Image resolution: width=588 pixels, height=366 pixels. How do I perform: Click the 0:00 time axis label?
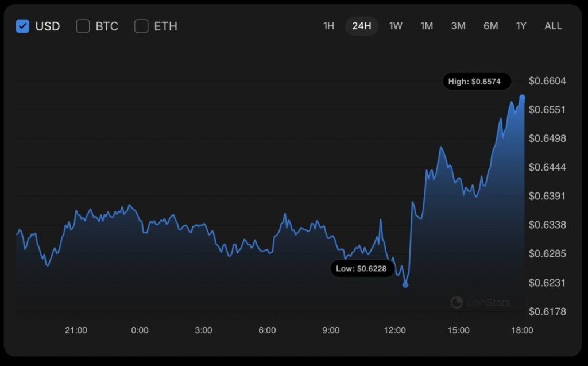click(140, 330)
